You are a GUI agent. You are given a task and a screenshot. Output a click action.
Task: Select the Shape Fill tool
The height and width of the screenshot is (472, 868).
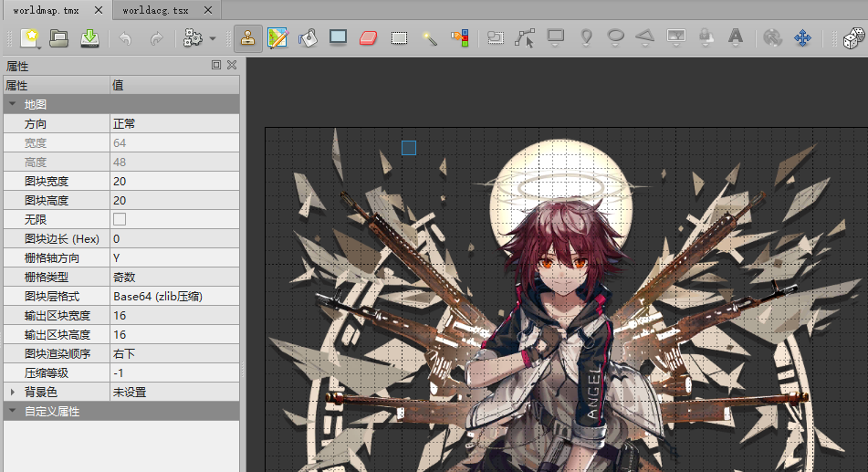pos(338,37)
